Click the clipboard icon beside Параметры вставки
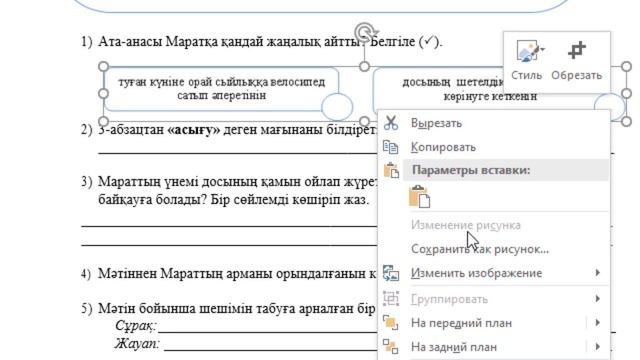Image resolution: width=640 pixels, height=360 pixels. click(391, 170)
